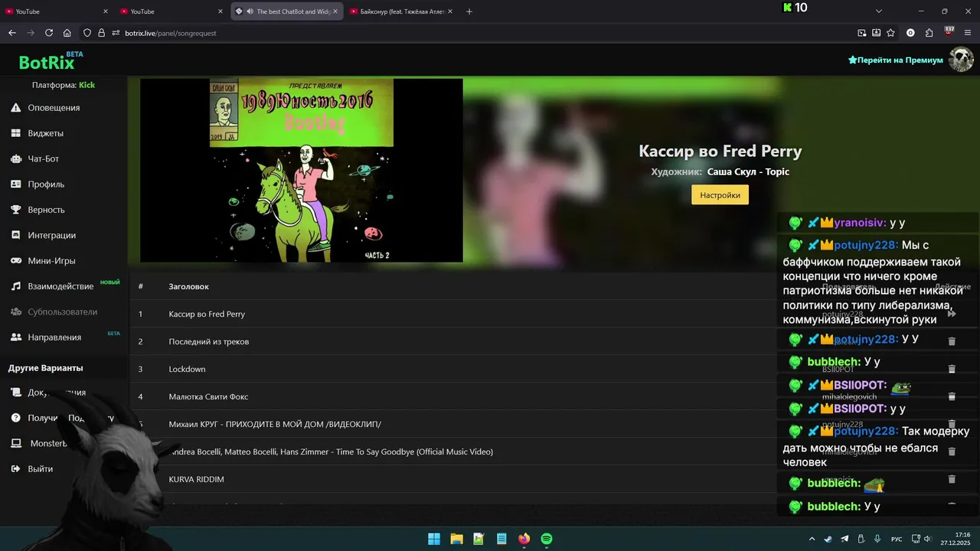The width and height of the screenshot is (980, 551).
Task: Mute the BotRix tab audio icon
Action: coord(250,11)
